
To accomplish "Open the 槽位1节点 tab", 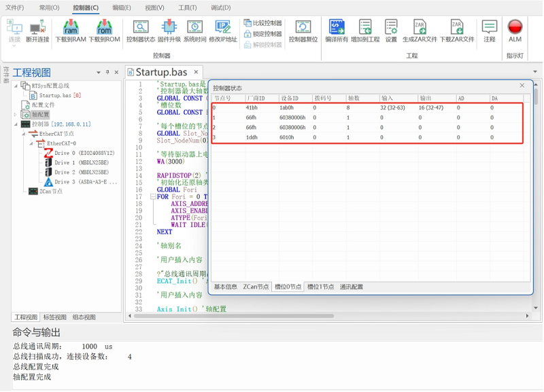I will (320, 287).
